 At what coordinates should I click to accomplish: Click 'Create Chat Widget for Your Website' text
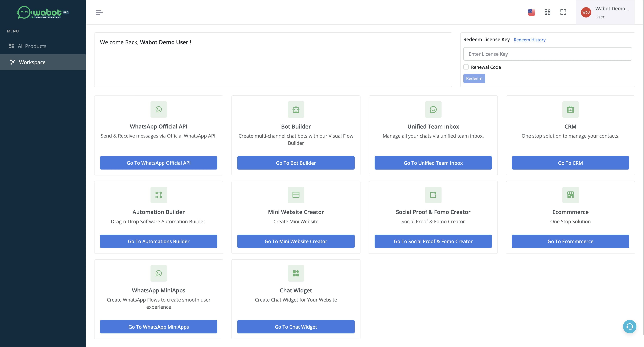click(x=296, y=300)
